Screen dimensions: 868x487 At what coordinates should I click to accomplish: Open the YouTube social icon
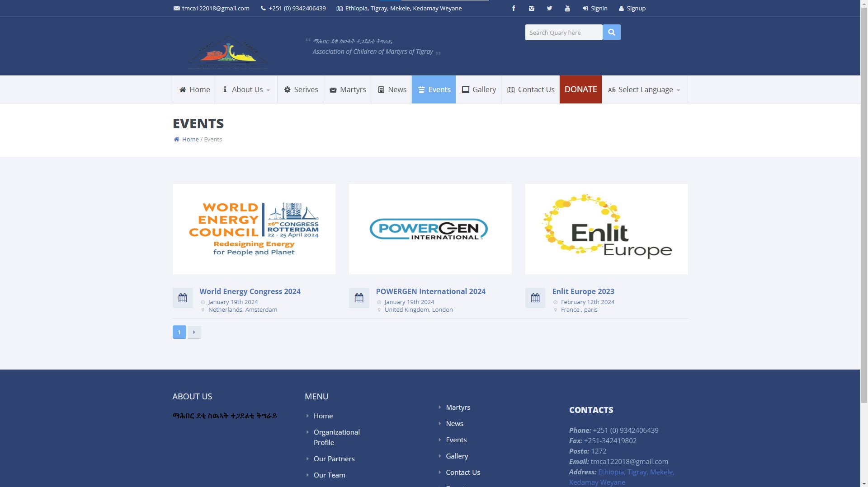pos(567,8)
